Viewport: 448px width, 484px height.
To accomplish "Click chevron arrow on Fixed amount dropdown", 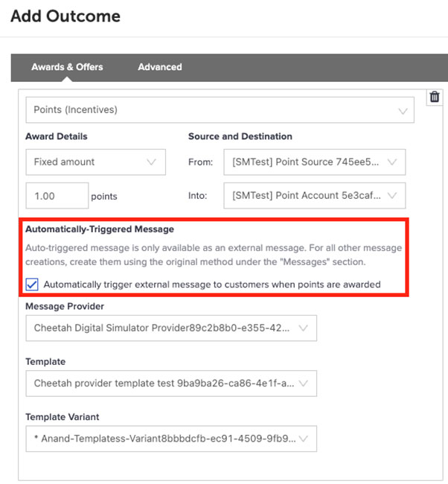I will pyautogui.click(x=152, y=162).
